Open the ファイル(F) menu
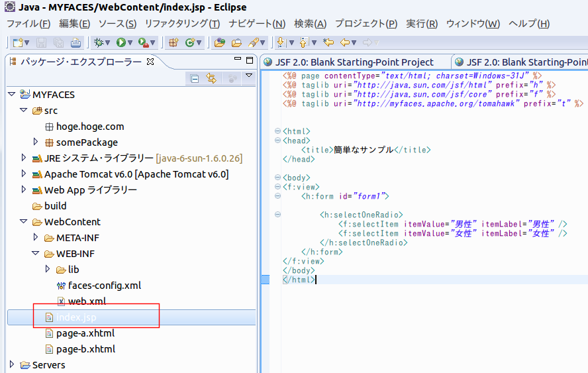This screenshot has height=373, width=588. tap(28, 24)
